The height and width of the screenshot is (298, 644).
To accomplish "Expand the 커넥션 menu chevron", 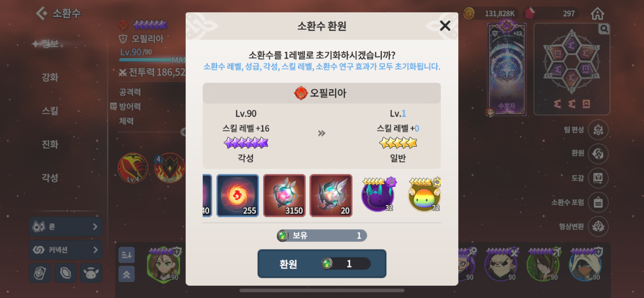I will [x=95, y=250].
